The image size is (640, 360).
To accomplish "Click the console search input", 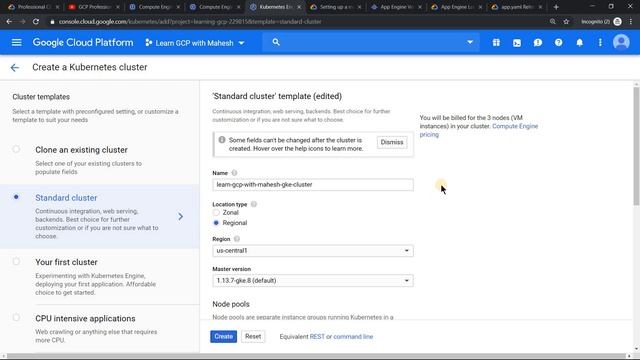I will (371, 42).
